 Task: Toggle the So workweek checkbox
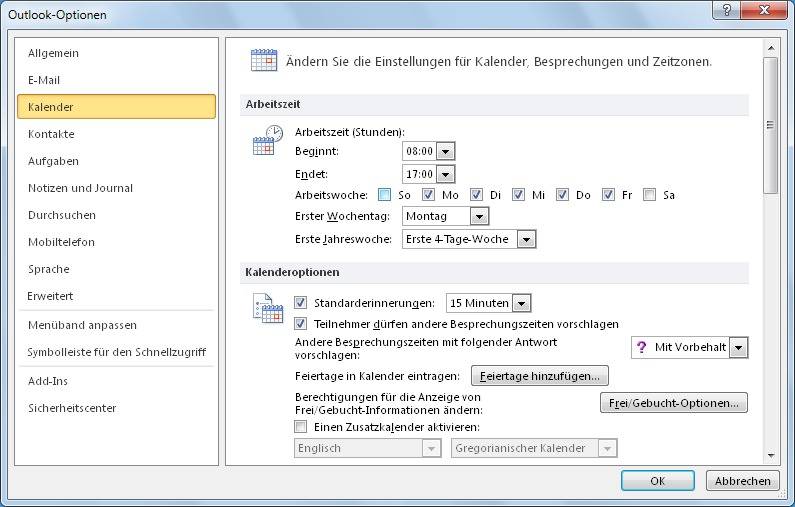tap(384, 195)
